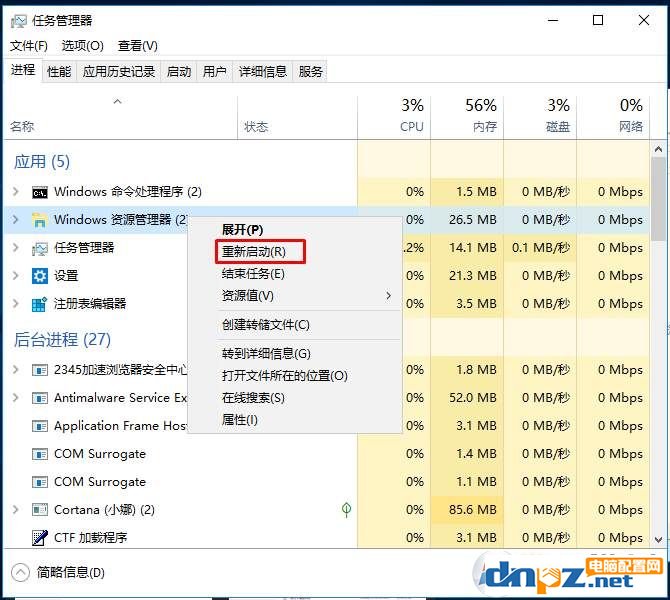Open the 文件(F) menu
670x600 pixels.
(x=29, y=46)
